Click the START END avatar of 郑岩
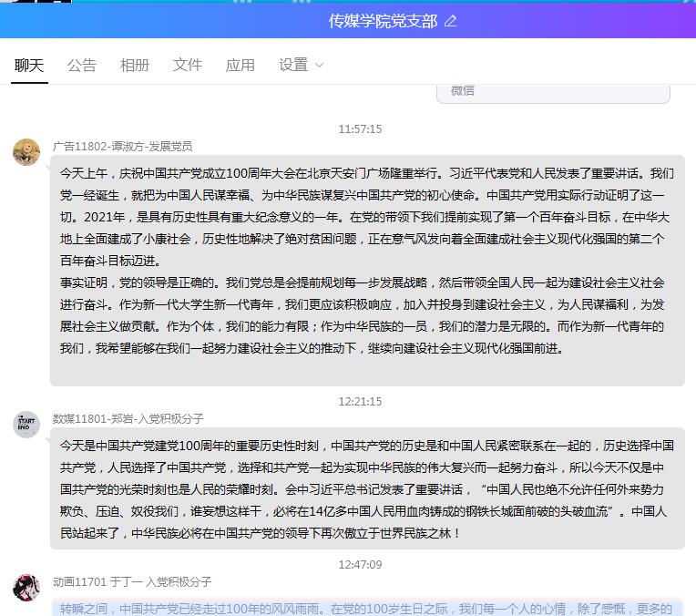 click(26, 425)
